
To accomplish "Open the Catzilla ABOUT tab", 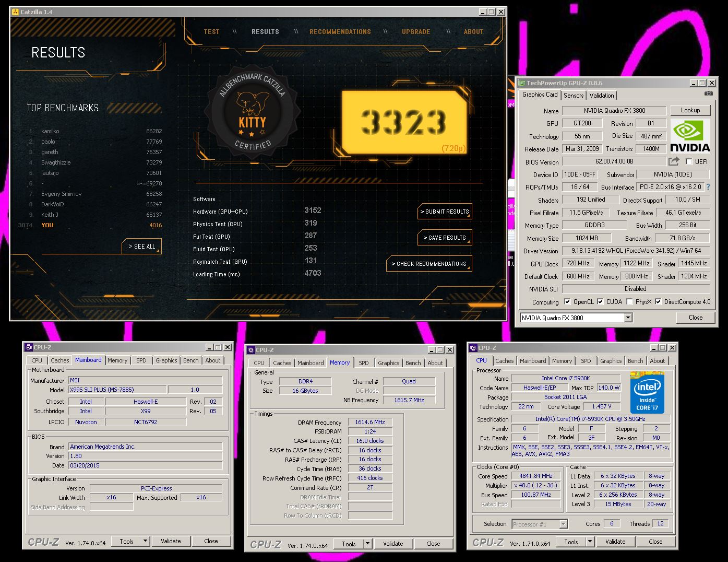I will pos(474,32).
